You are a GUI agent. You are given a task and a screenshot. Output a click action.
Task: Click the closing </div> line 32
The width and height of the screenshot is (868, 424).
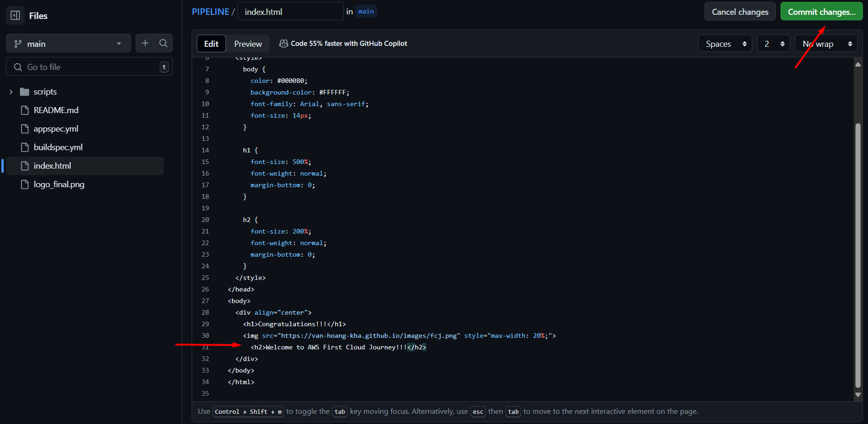(x=247, y=359)
